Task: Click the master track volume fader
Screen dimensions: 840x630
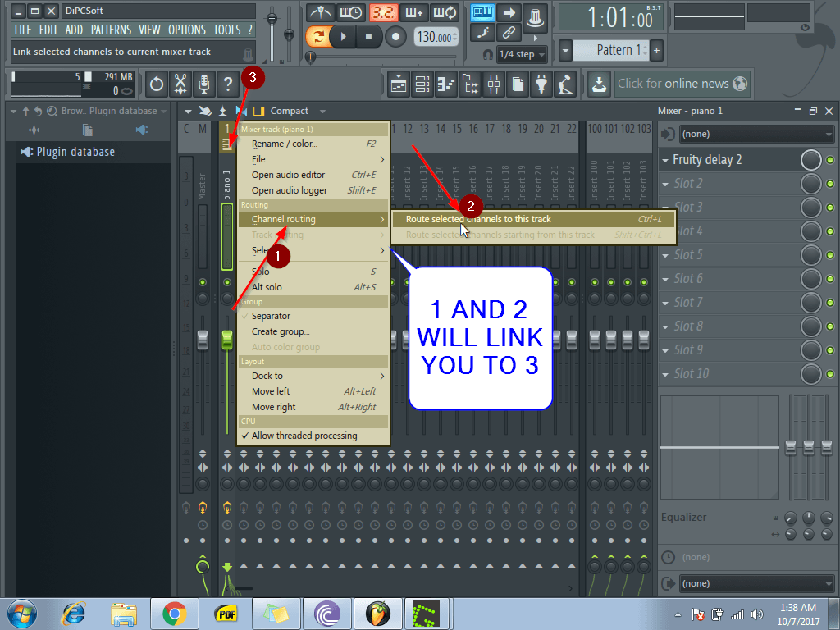Action: (x=203, y=340)
